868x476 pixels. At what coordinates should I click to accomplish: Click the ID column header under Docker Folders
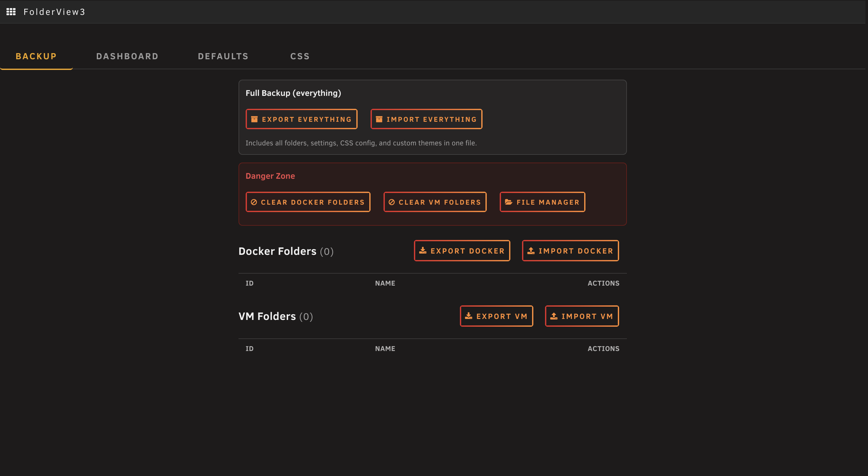click(x=249, y=283)
